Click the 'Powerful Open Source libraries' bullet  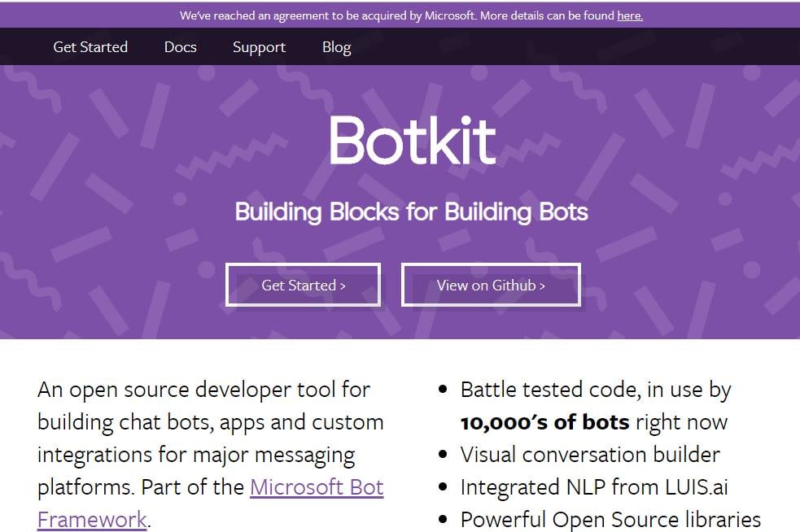(610, 520)
